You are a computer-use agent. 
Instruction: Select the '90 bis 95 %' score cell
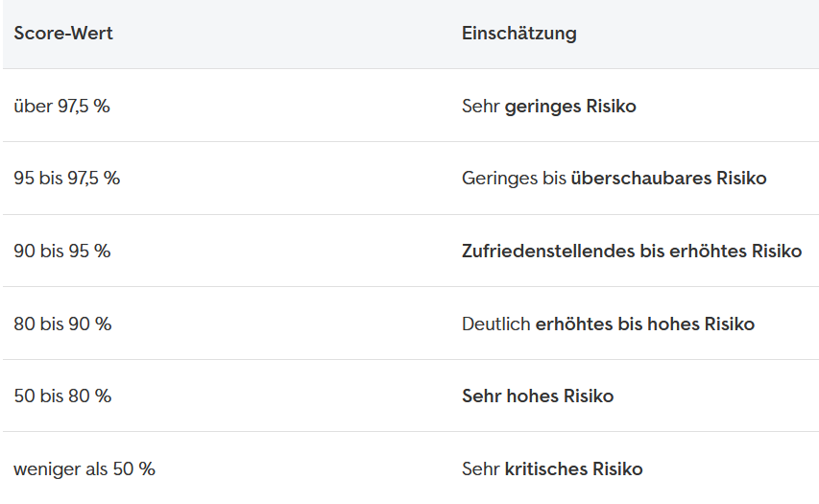61,252
